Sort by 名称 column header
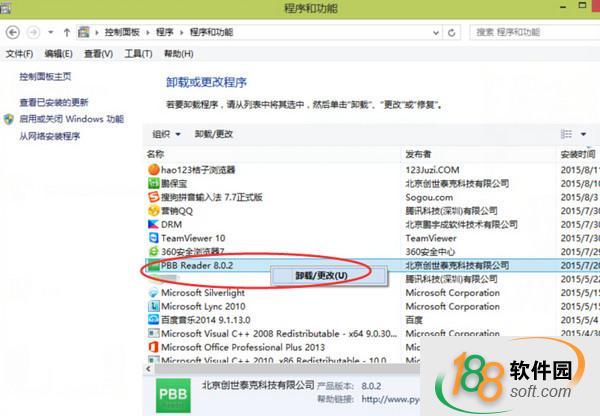Viewport: 600px width, 416px height. (x=155, y=154)
